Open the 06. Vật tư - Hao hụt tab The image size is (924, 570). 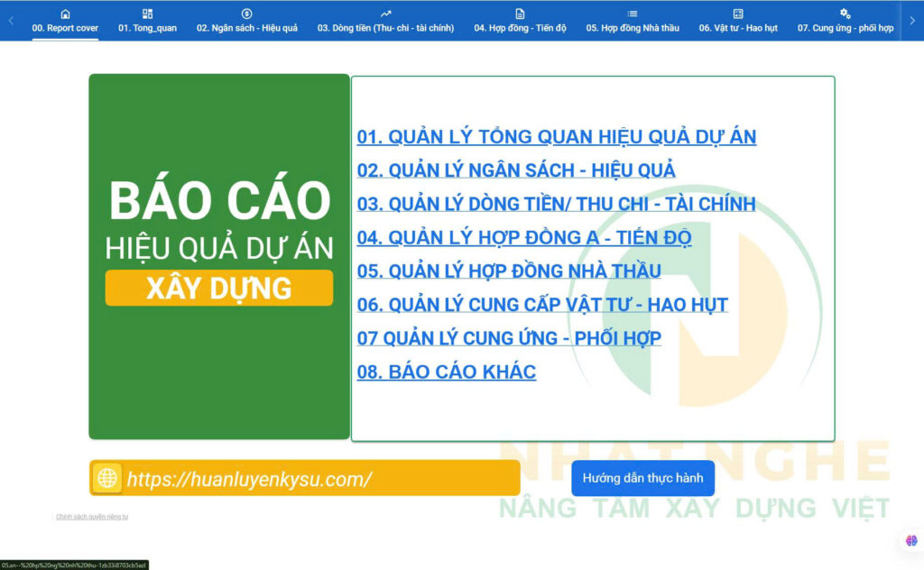coord(738,21)
